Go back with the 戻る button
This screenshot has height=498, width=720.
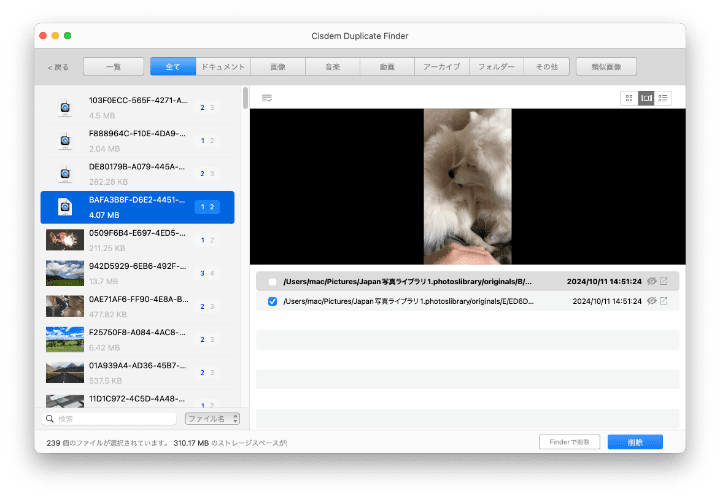[x=58, y=67]
